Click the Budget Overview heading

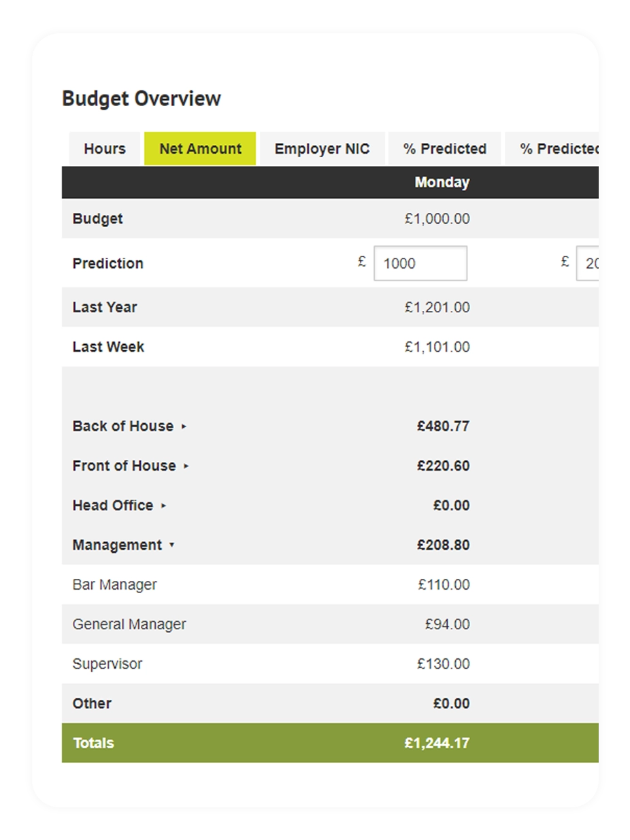click(142, 99)
